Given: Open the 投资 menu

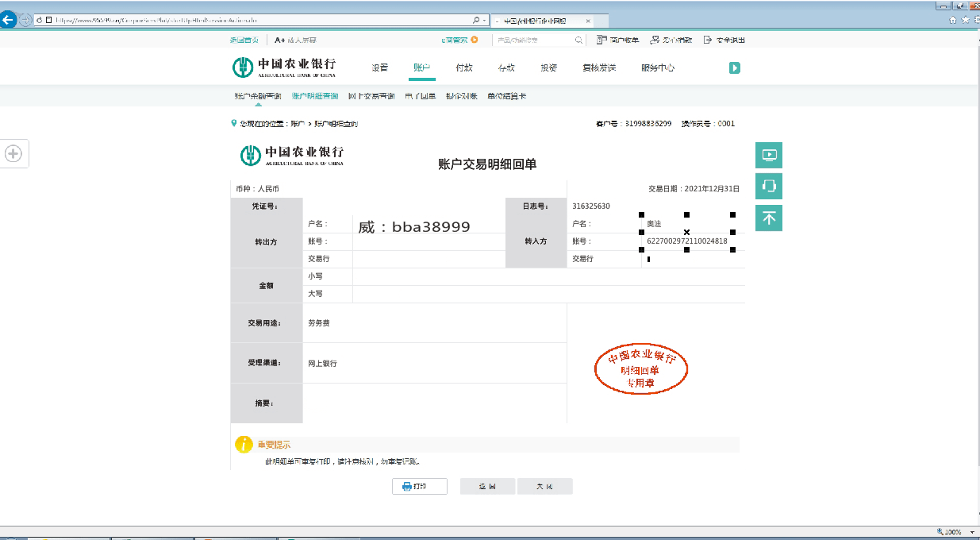Looking at the screenshot, I should [548, 68].
